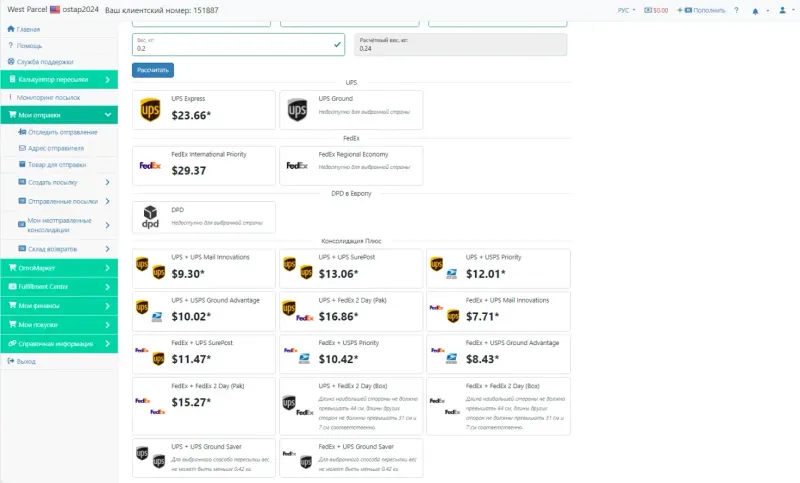Screen dimensions: 800x483
Task: Select UPS + UPS SurePost $13.06
Action: pyautogui.click(x=351, y=268)
